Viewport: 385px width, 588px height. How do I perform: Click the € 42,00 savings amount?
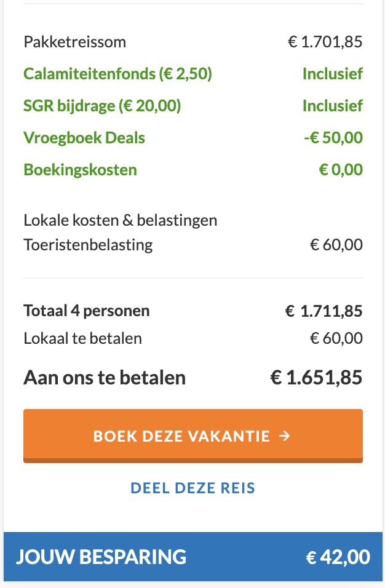[338, 558]
